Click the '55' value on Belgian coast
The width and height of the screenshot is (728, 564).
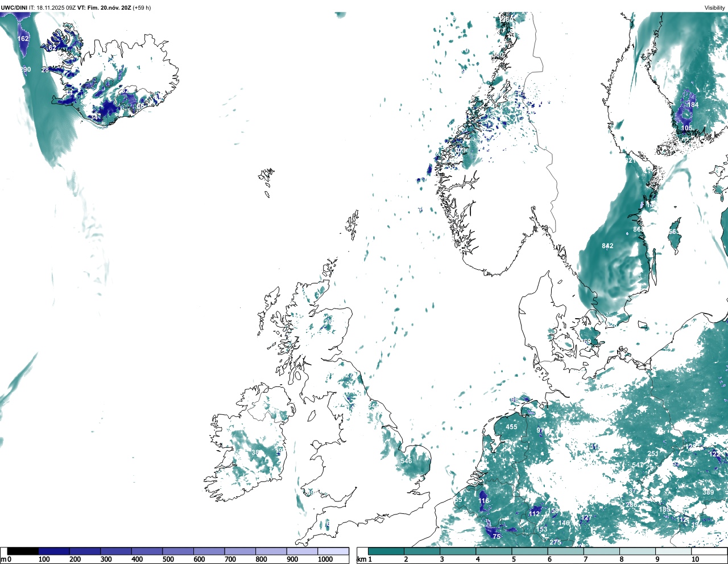point(458,500)
